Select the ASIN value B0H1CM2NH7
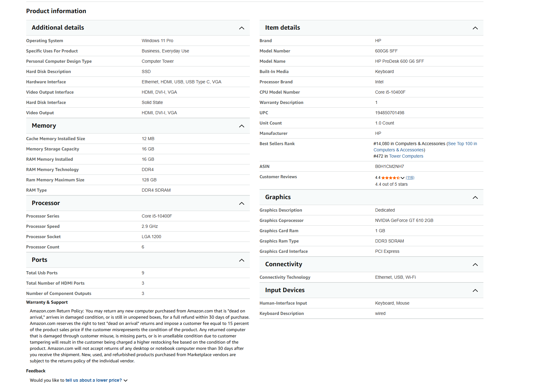This screenshot has width=549, height=392. pos(389,166)
